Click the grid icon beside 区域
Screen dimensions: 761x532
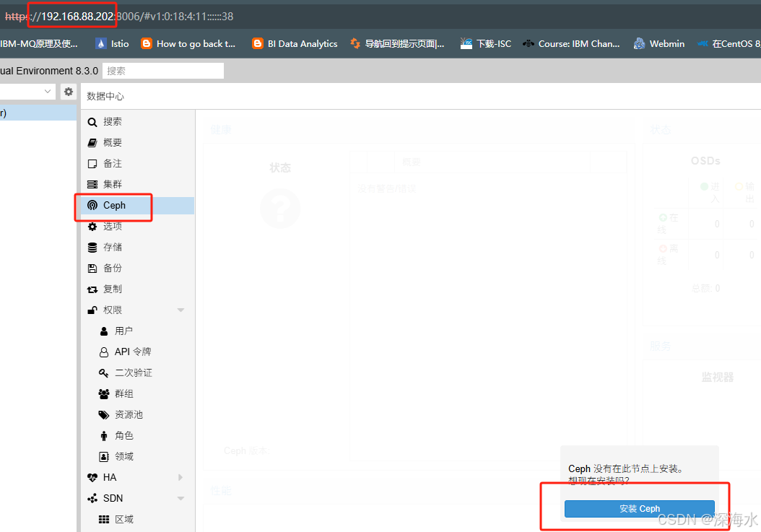[104, 520]
